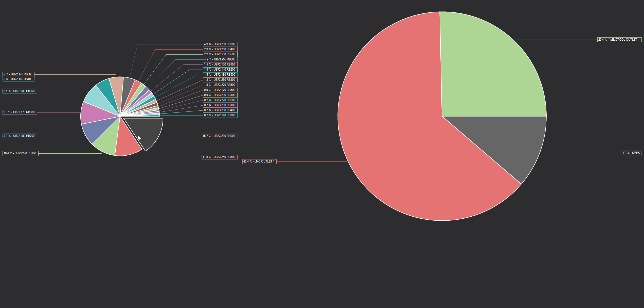644x308 pixels.
Task: Click the 6 % UB72 140 RB500 label
Action: click(18, 74)
